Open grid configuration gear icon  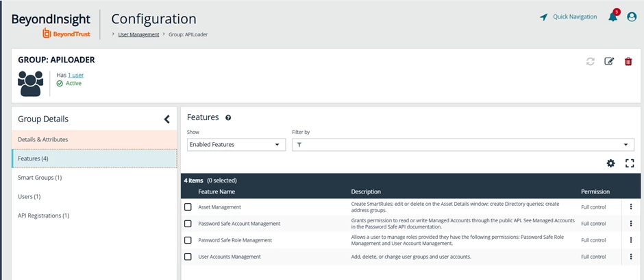tap(610, 163)
